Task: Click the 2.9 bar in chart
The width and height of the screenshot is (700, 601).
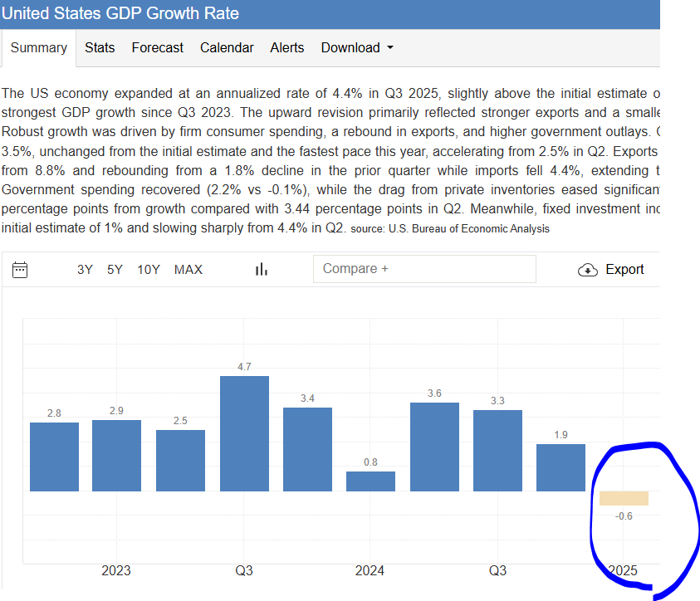Action: [x=116, y=456]
